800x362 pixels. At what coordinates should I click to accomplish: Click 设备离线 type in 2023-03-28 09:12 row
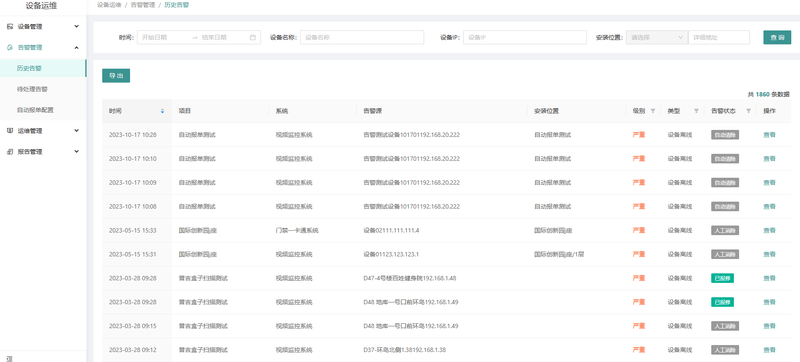tap(680, 350)
